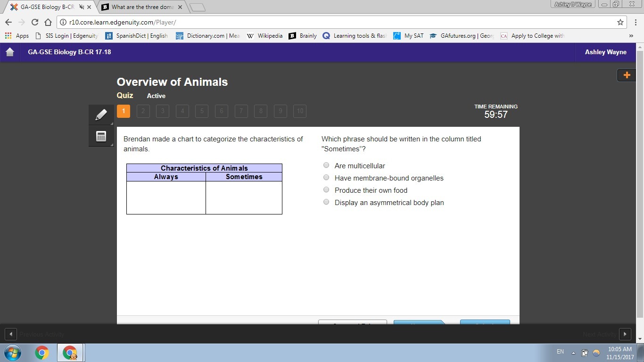Go to Previous Activity arrow
The image size is (644, 362).
pyautogui.click(x=10, y=334)
